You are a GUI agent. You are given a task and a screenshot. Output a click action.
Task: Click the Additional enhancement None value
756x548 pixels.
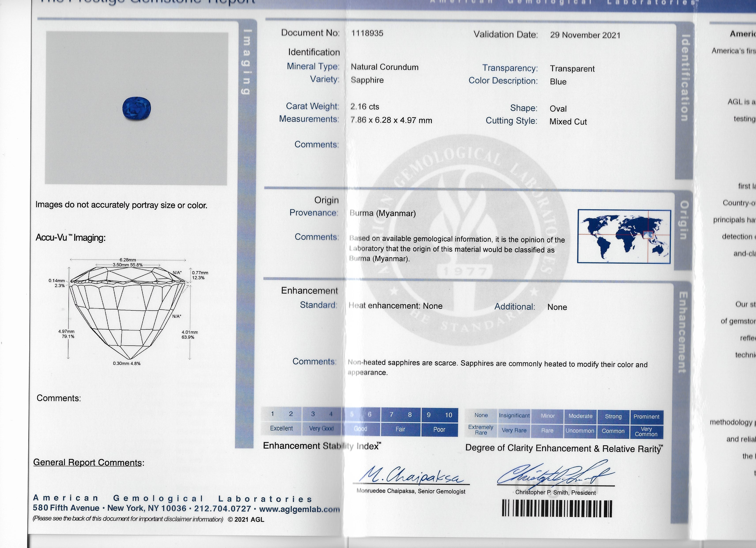pos(557,307)
